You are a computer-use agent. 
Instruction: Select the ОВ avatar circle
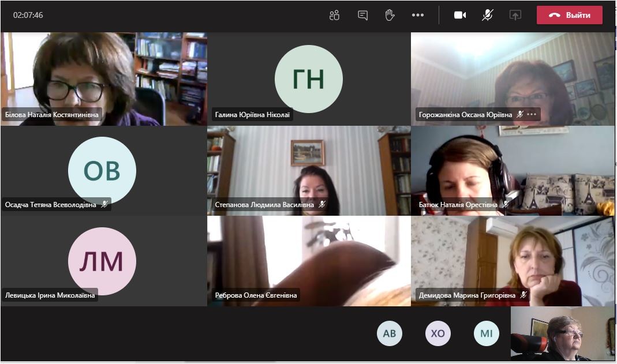(102, 171)
